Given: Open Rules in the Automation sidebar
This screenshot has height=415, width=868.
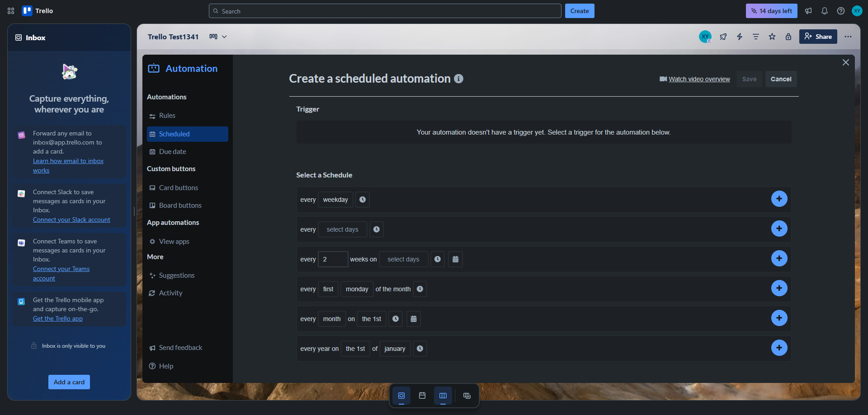Looking at the screenshot, I should coord(187,116).
